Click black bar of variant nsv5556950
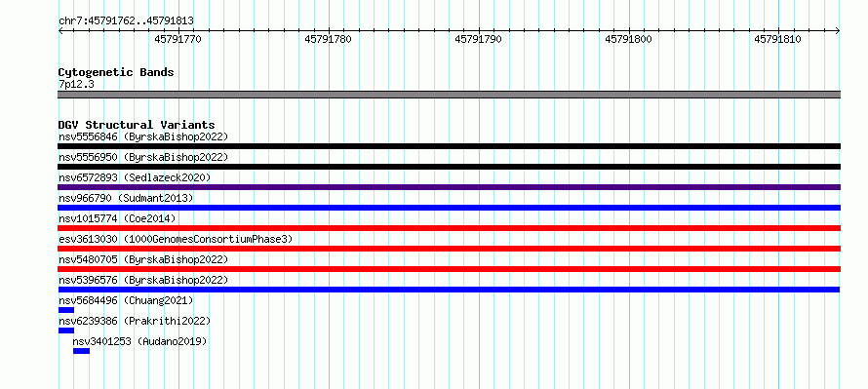The image size is (868, 389). (x=449, y=167)
